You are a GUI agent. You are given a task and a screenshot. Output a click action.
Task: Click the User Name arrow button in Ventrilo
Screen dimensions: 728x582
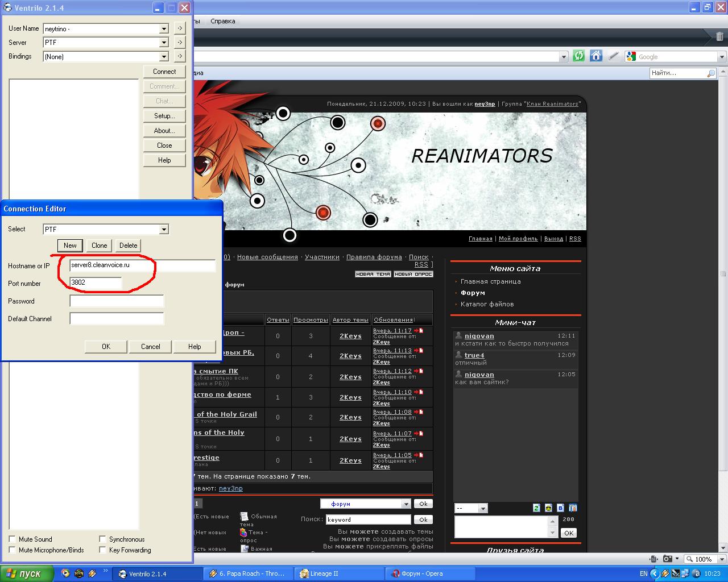179,28
